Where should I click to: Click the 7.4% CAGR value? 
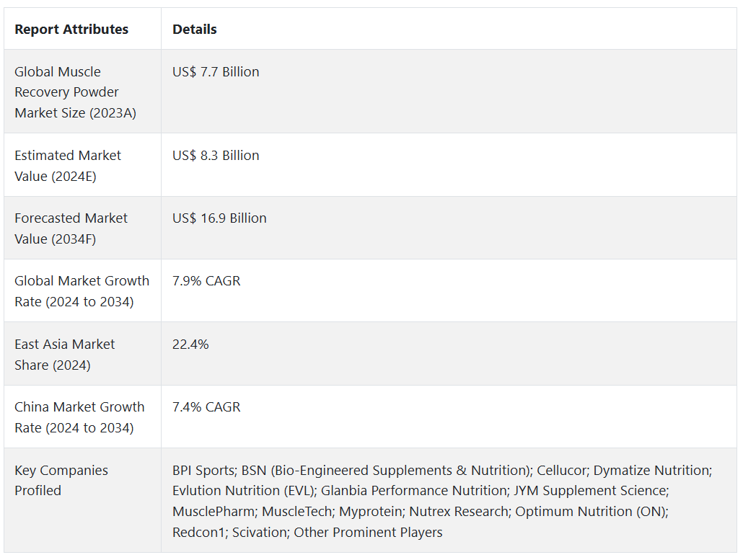tap(206, 407)
